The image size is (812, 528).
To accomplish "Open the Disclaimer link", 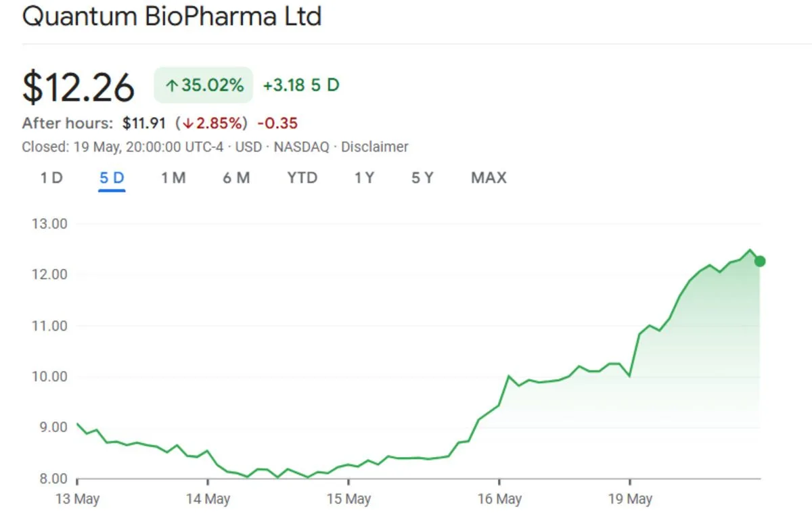I will tap(374, 147).
